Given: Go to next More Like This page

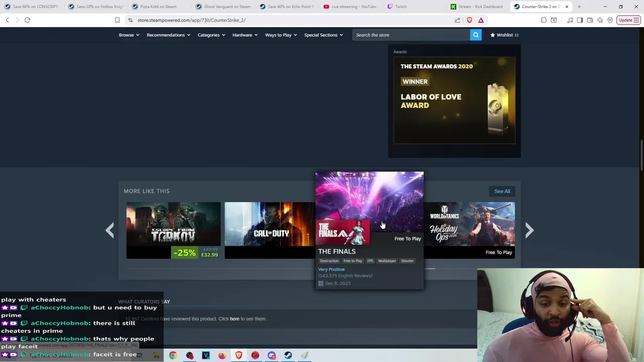Looking at the screenshot, I should [x=529, y=230].
